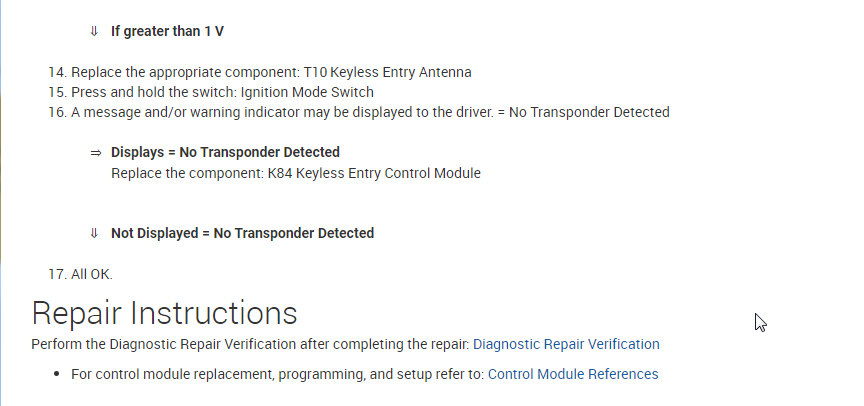Click the step number 14

pos(56,72)
